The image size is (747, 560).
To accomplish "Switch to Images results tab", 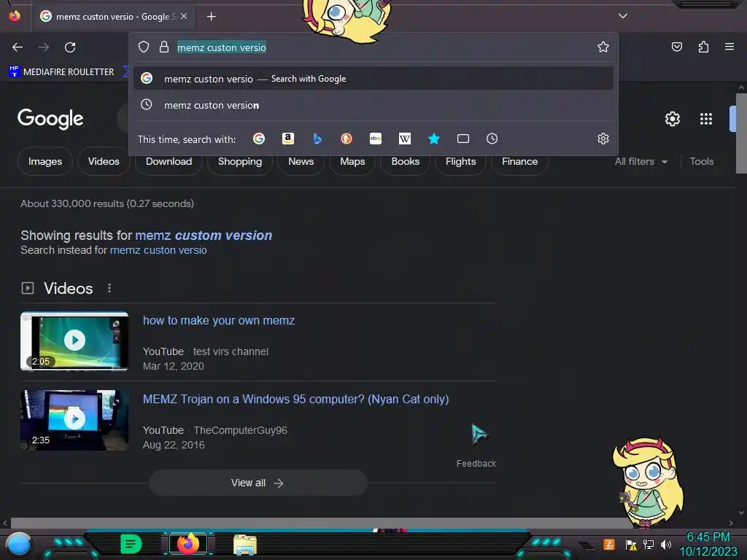I will click(x=44, y=161).
